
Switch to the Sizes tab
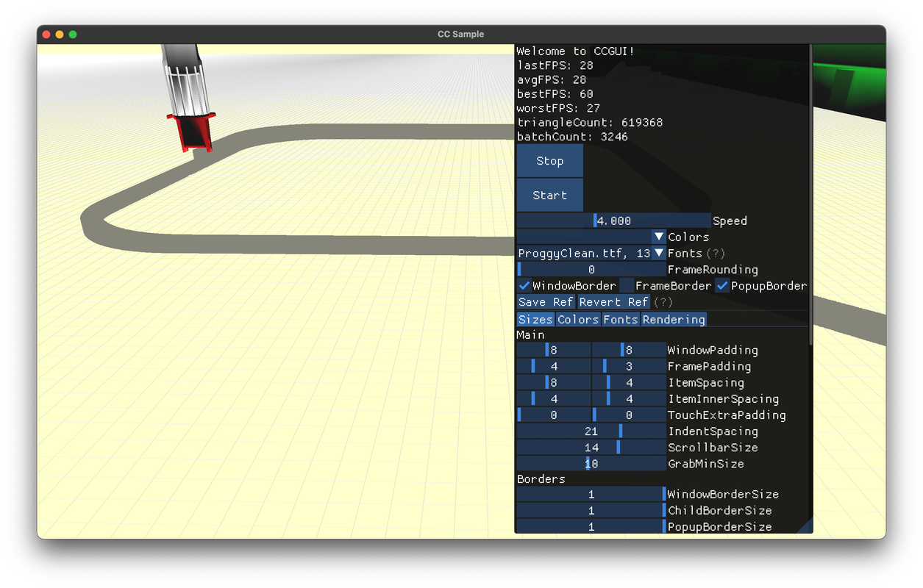coord(535,319)
